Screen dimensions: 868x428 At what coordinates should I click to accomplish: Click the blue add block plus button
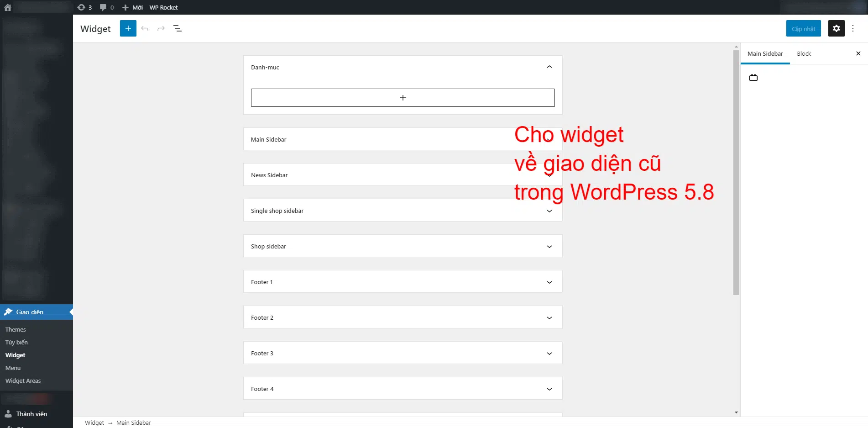[x=128, y=28]
